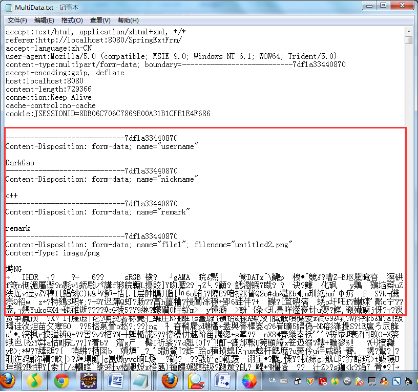Image resolution: width=418 pixels, height=392 pixels.
Task: Open the green music note taskbar app
Action: pos(34,381)
